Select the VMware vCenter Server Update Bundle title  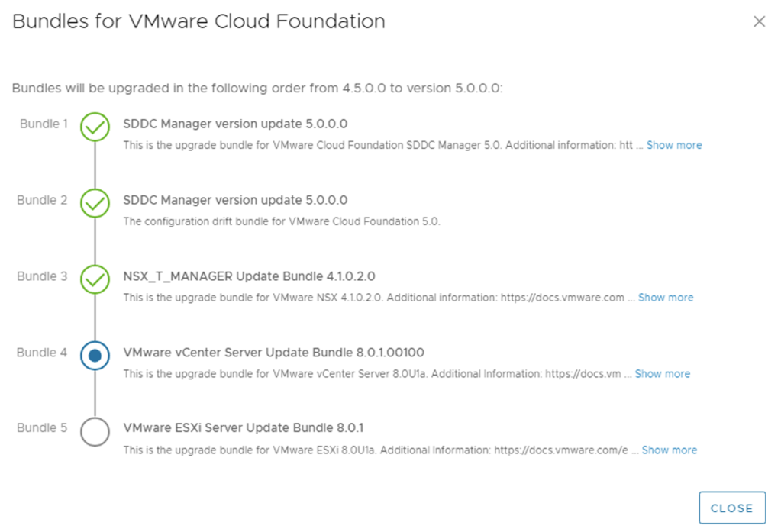[x=273, y=353]
